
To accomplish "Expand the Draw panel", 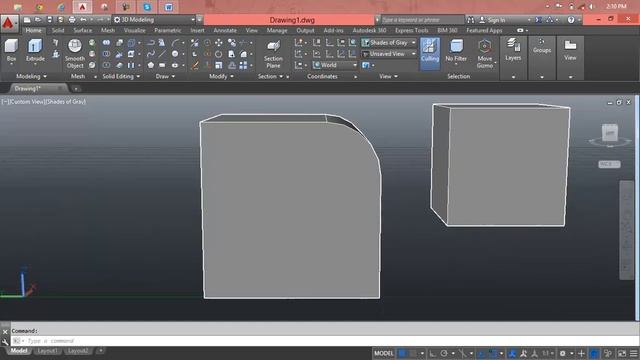I will tap(165, 76).
